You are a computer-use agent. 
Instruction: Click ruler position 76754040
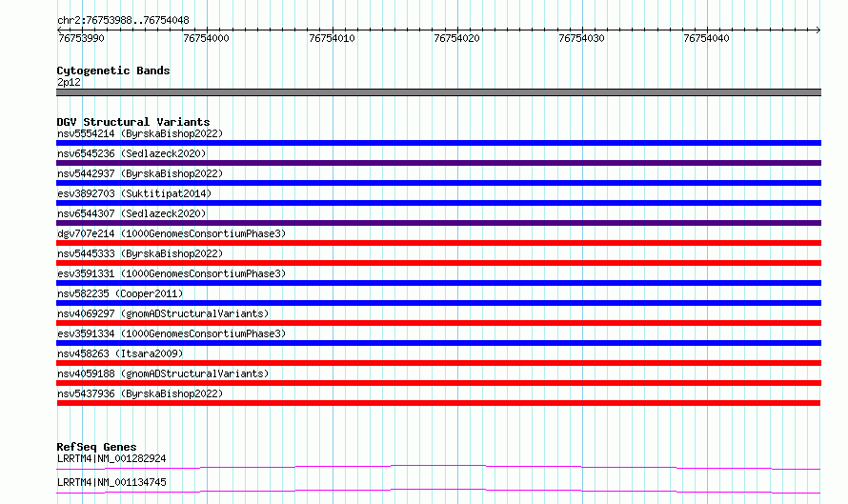[706, 38]
